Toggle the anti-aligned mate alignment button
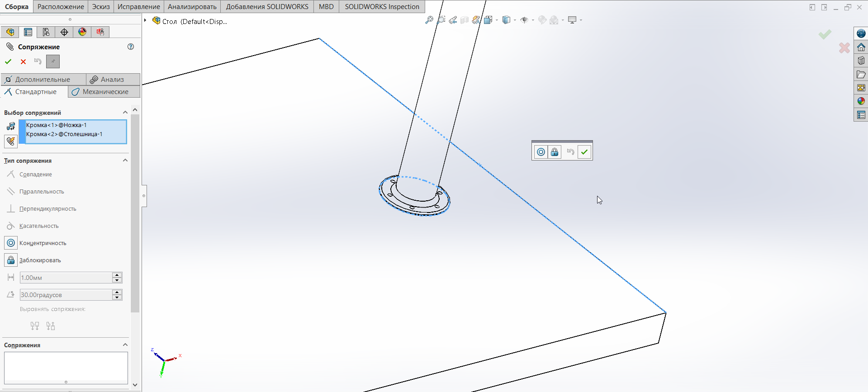This screenshot has height=392, width=868. pyautogui.click(x=51, y=326)
